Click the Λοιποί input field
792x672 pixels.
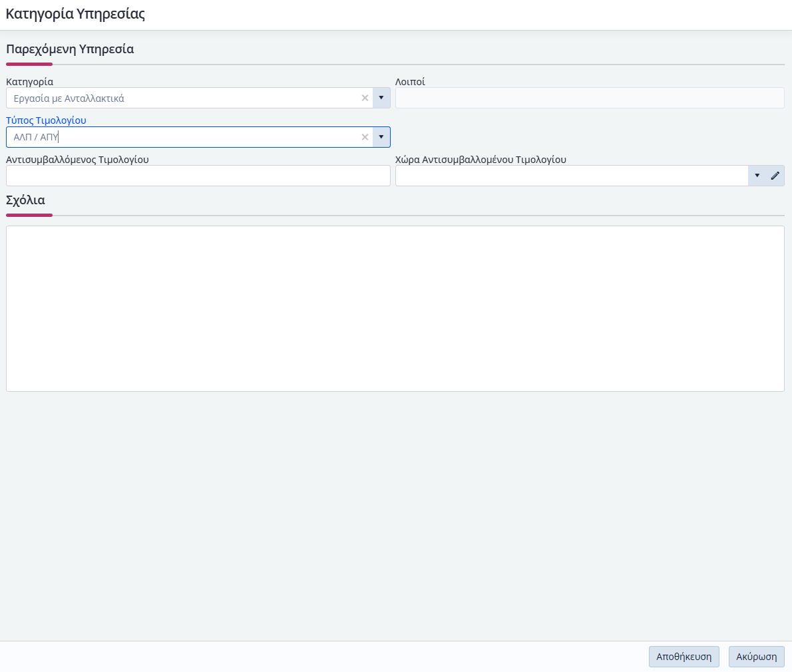coord(589,98)
